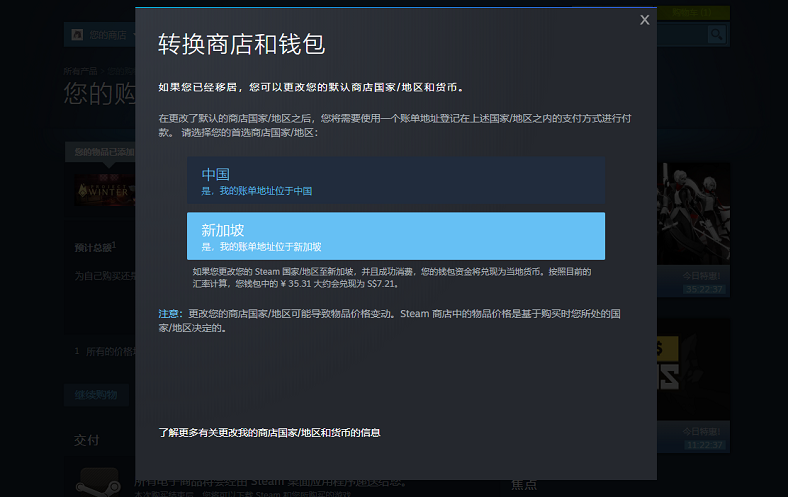
Task: Choose 新加坡 as store region
Action: [x=396, y=236]
